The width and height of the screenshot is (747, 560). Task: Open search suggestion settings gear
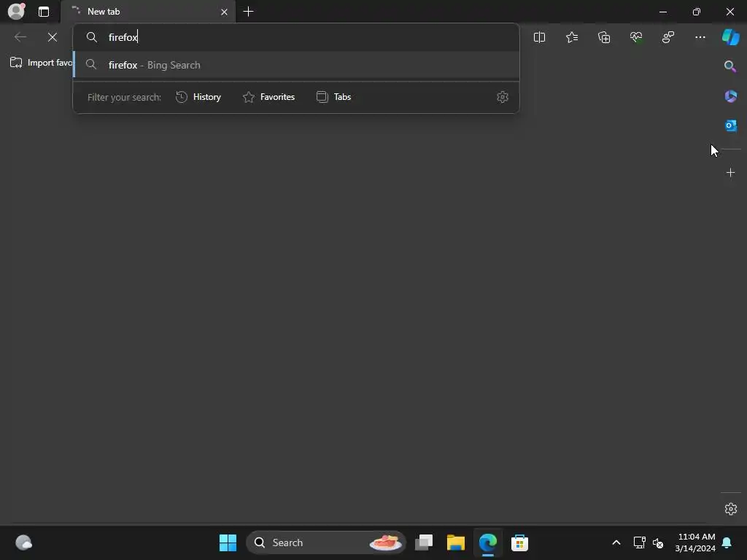click(502, 97)
